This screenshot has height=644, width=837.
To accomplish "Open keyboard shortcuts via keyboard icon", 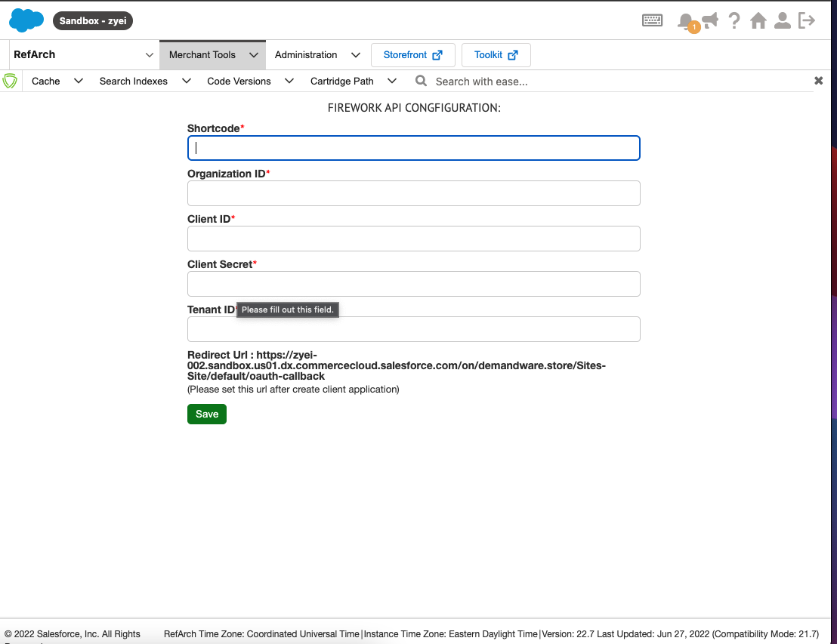I will (x=653, y=20).
